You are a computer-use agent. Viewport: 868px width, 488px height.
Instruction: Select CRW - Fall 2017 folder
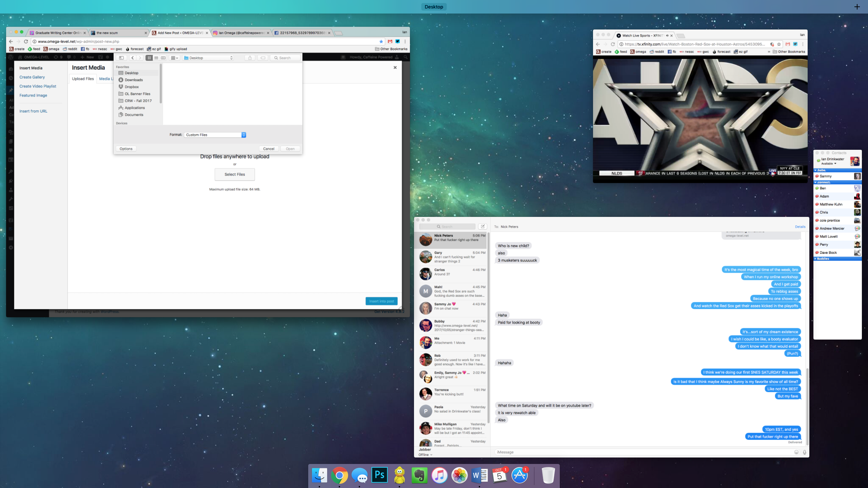(x=138, y=101)
